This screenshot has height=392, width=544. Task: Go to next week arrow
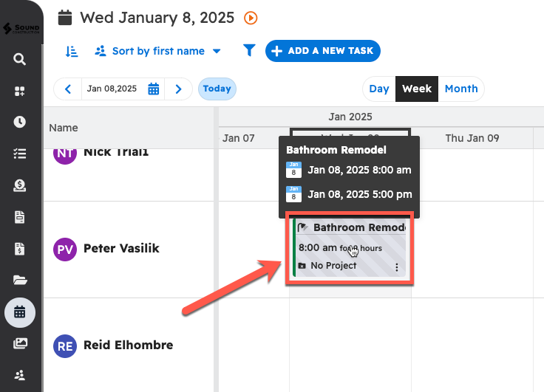point(178,89)
